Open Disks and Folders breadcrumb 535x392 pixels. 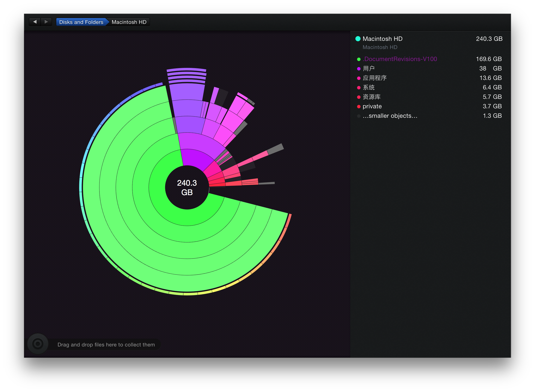tap(81, 22)
